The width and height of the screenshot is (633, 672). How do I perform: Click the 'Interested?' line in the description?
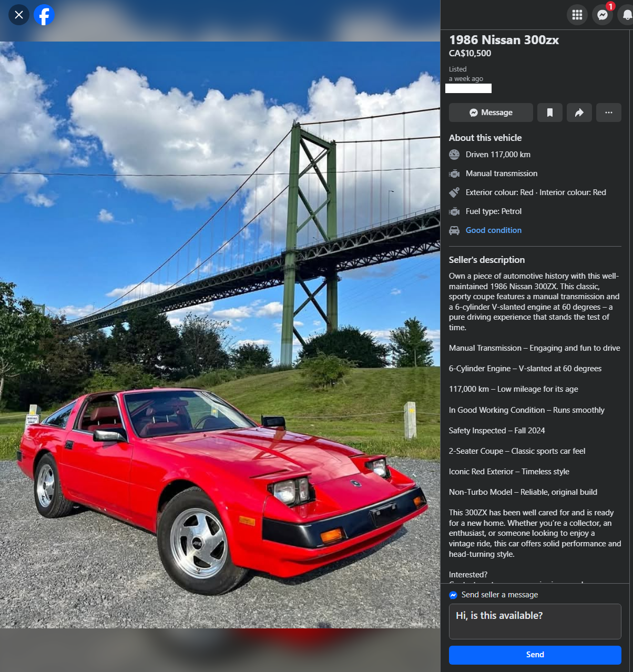pos(468,575)
